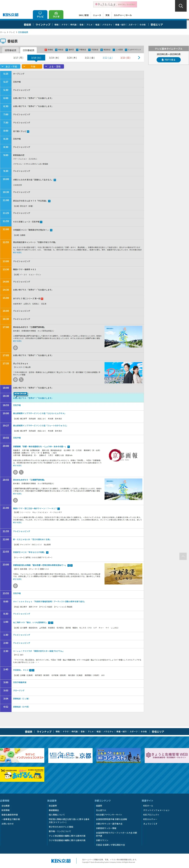Screen dimensions: 189x868
Task: Open the カルチャー / ホール header link
Action: click(x=123, y=15)
